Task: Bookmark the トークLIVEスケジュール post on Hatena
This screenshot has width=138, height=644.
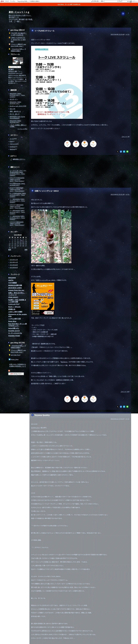Action: pos(124,151)
